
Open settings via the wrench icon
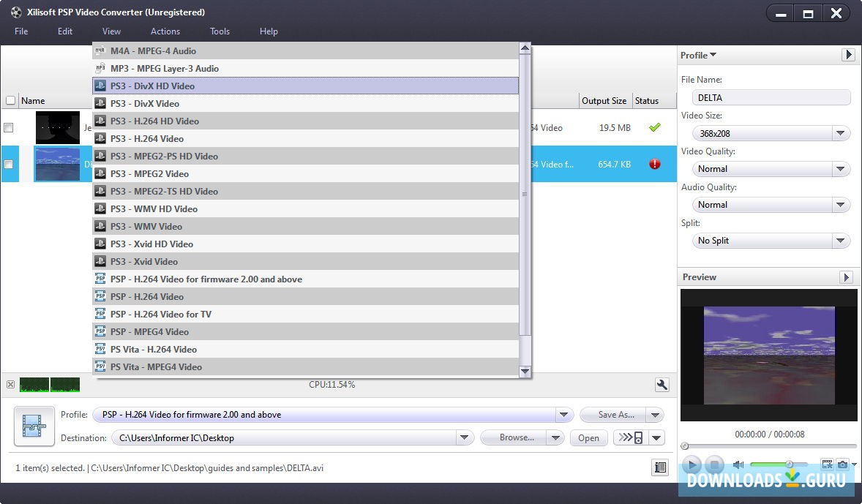click(x=661, y=384)
